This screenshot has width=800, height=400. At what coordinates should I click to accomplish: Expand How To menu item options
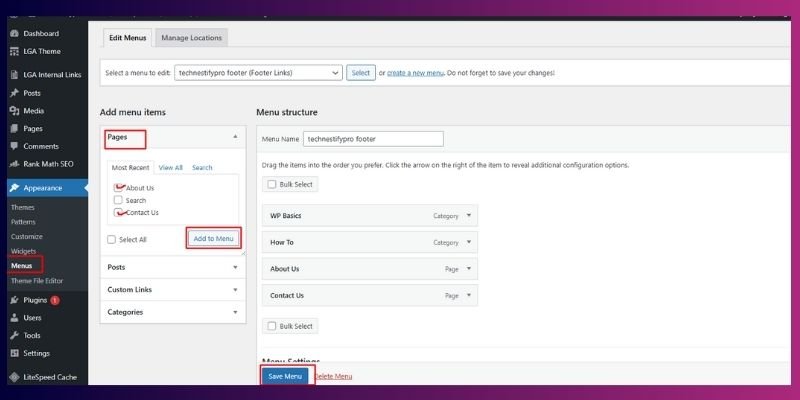pyautogui.click(x=469, y=242)
